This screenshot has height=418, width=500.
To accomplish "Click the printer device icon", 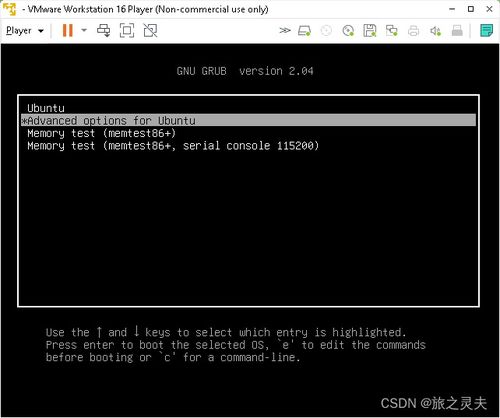I will tap(413, 31).
